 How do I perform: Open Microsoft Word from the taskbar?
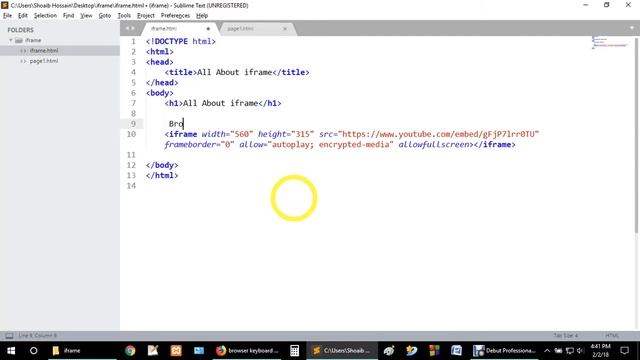coord(456,351)
